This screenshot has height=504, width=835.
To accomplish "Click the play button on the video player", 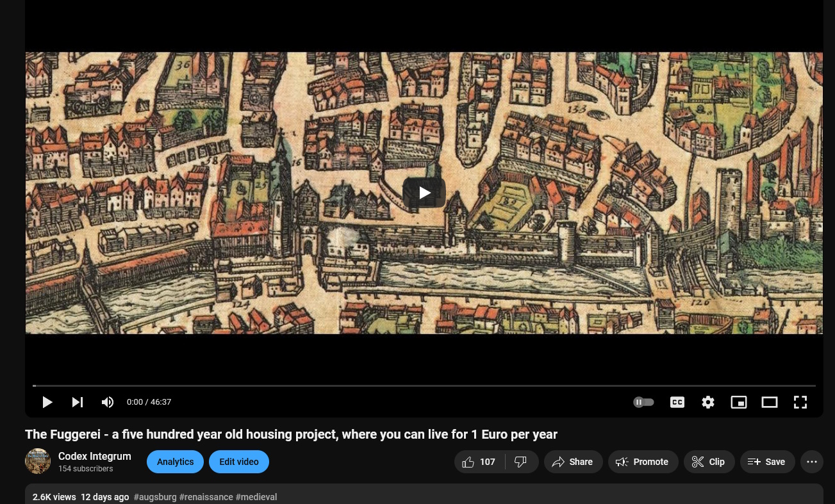I will click(x=47, y=402).
